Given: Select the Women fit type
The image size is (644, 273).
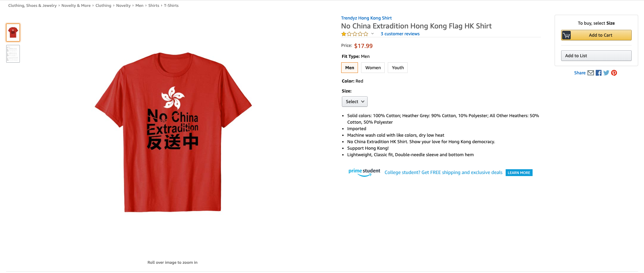Looking at the screenshot, I should pos(373,67).
